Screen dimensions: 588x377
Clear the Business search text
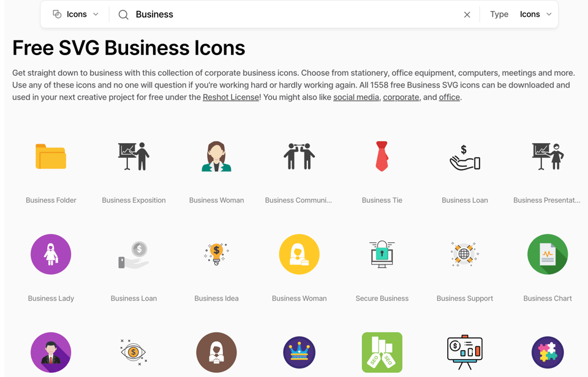click(467, 15)
